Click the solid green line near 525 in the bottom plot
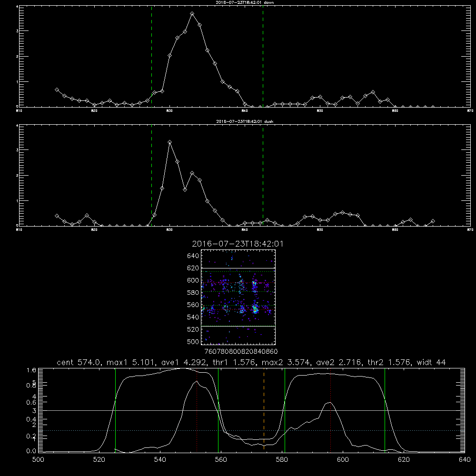 point(115,410)
